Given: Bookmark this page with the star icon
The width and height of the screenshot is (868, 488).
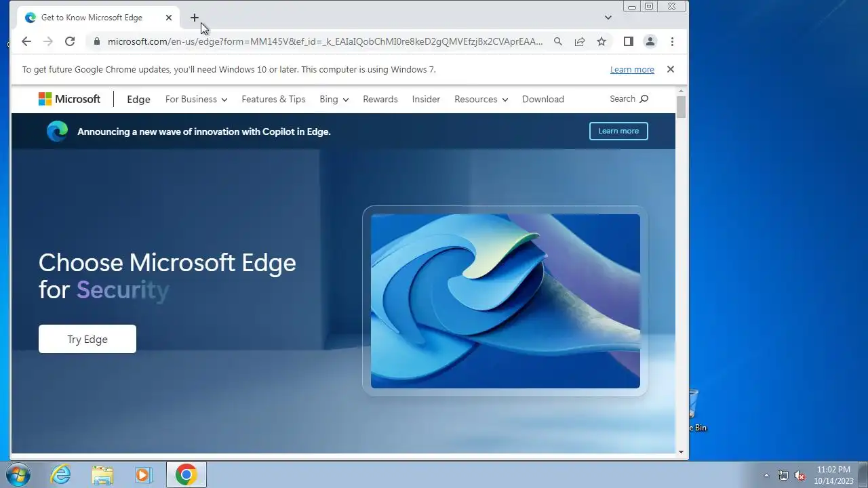Looking at the screenshot, I should pyautogui.click(x=601, y=41).
